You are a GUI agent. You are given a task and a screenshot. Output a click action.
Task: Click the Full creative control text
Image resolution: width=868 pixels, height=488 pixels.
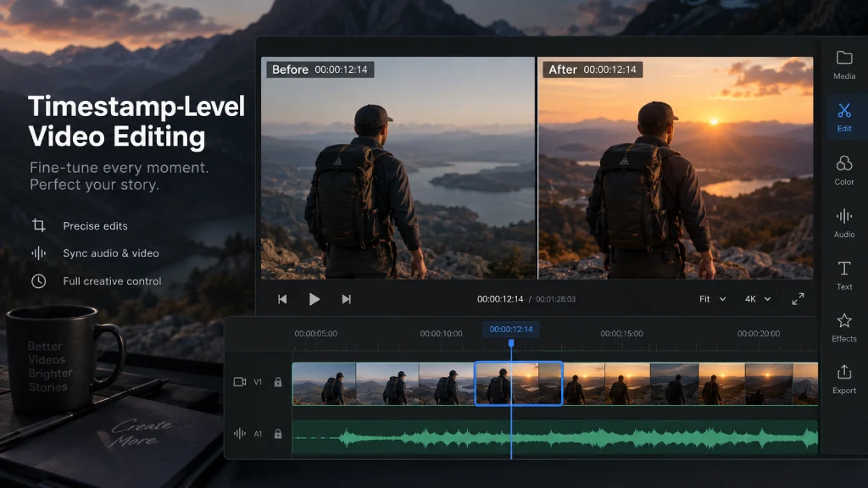113,281
